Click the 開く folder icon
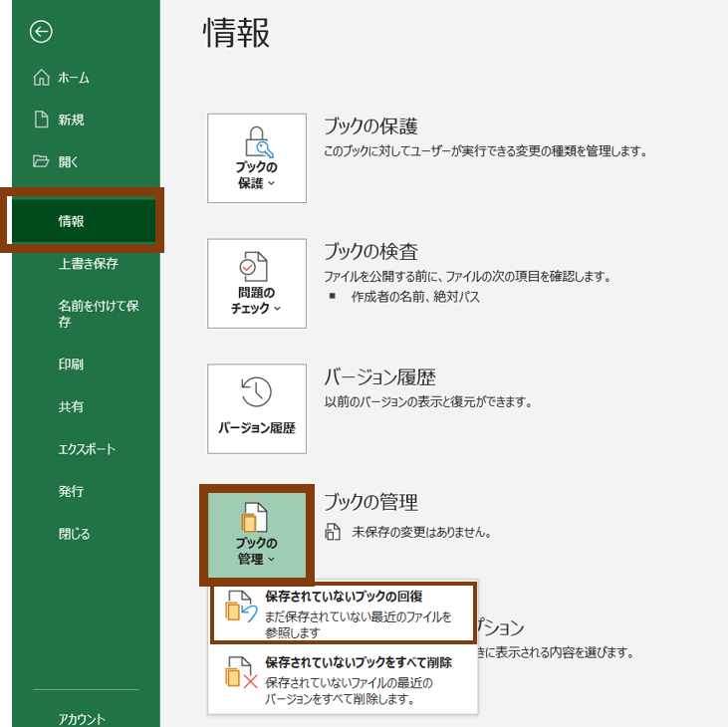Screen dimensions: 728x727 point(41,161)
